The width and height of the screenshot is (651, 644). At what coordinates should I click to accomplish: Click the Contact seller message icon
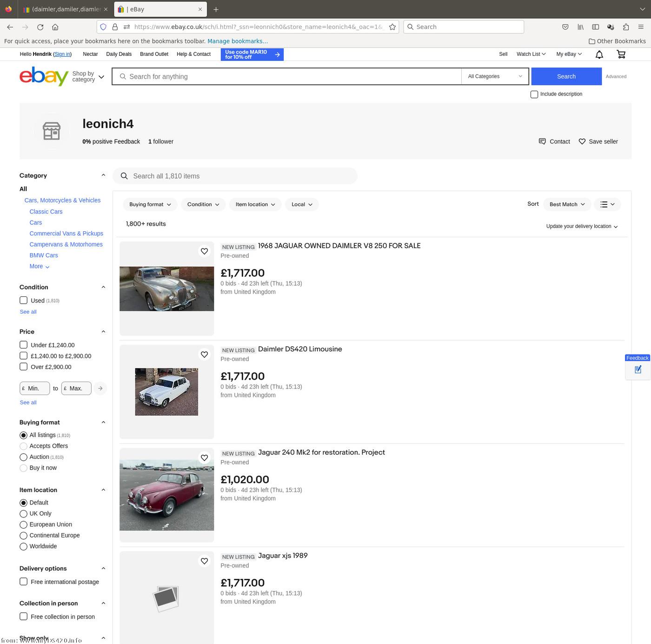542,141
